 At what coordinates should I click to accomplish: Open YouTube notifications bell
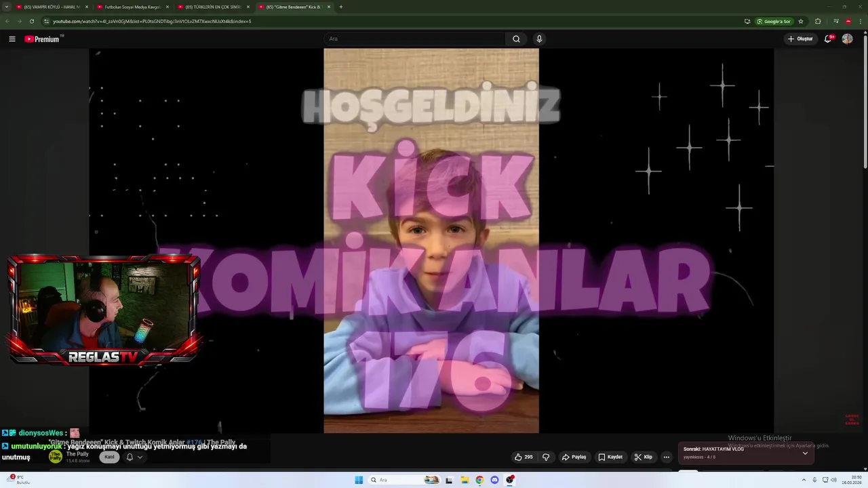827,39
